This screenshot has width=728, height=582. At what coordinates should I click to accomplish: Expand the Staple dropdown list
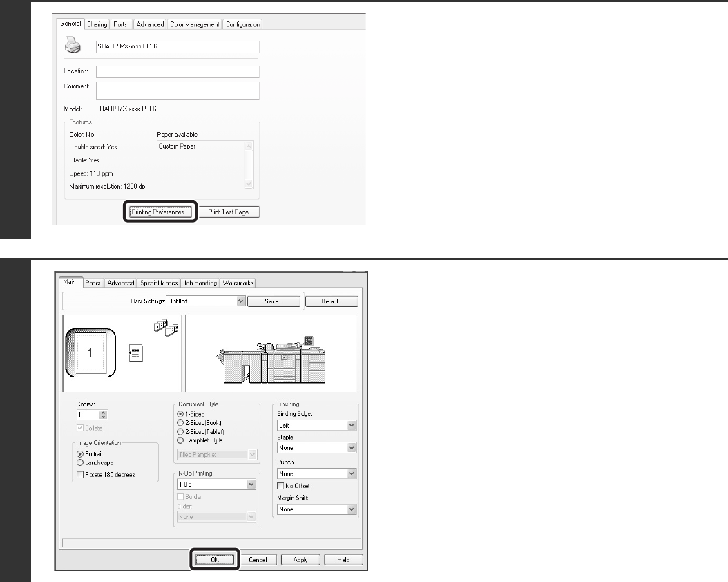352,448
